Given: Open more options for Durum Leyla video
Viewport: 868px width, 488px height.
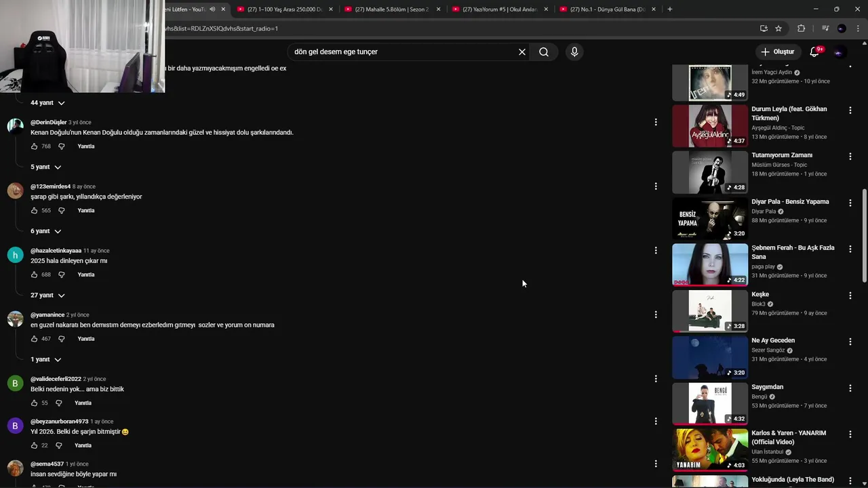Looking at the screenshot, I should tap(850, 110).
